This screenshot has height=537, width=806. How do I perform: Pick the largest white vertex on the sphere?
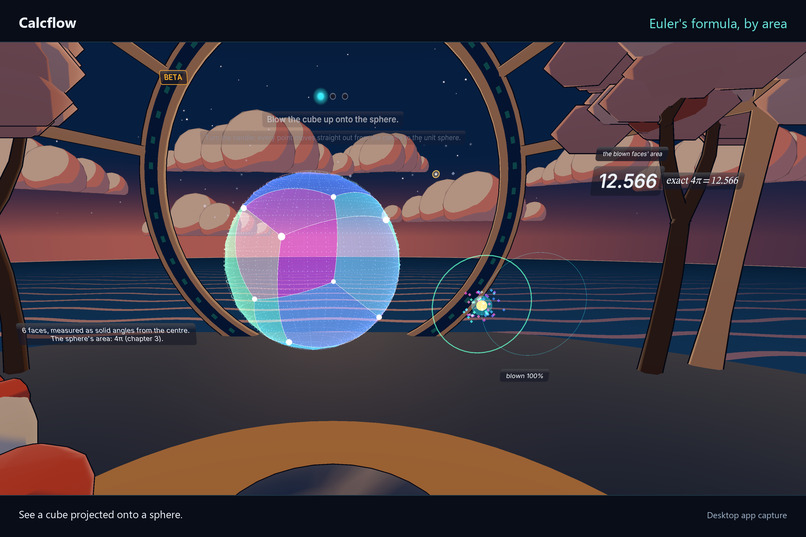[x=281, y=236]
